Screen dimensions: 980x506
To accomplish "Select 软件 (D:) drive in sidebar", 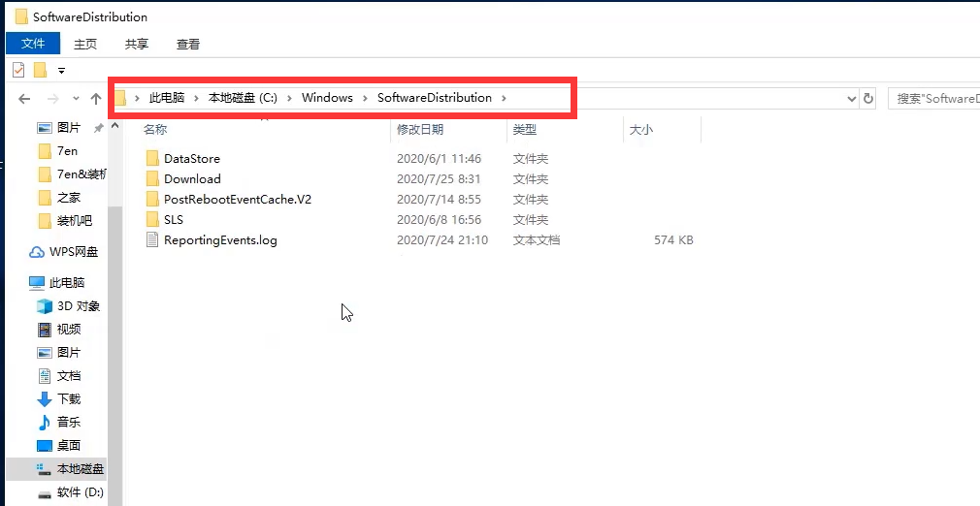I will click(x=81, y=492).
